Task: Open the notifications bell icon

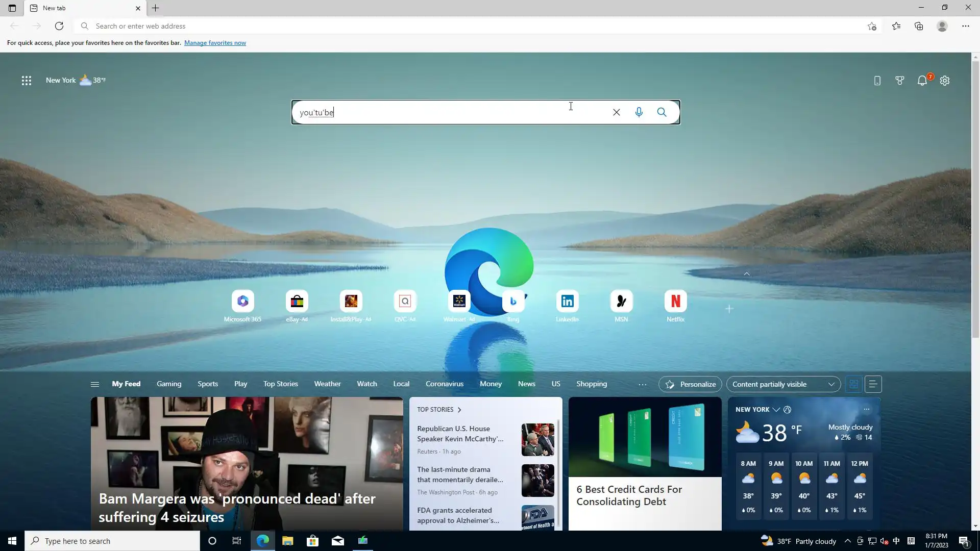Action: tap(922, 81)
